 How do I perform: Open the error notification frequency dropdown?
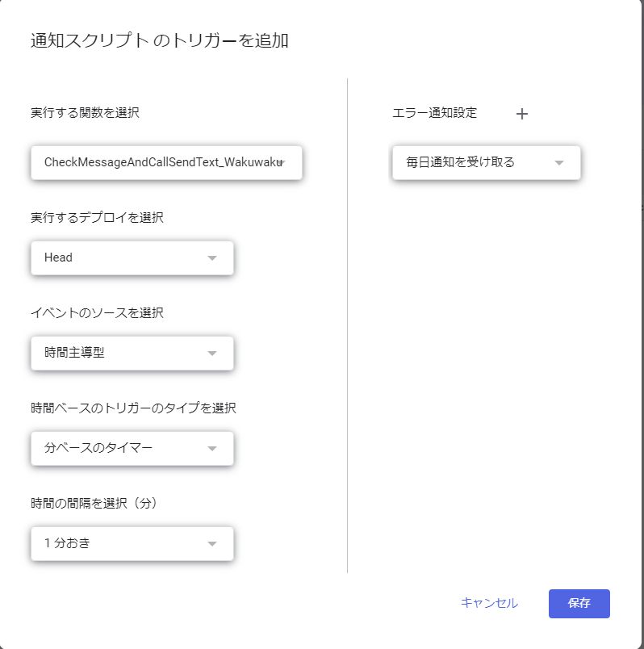tap(487, 162)
